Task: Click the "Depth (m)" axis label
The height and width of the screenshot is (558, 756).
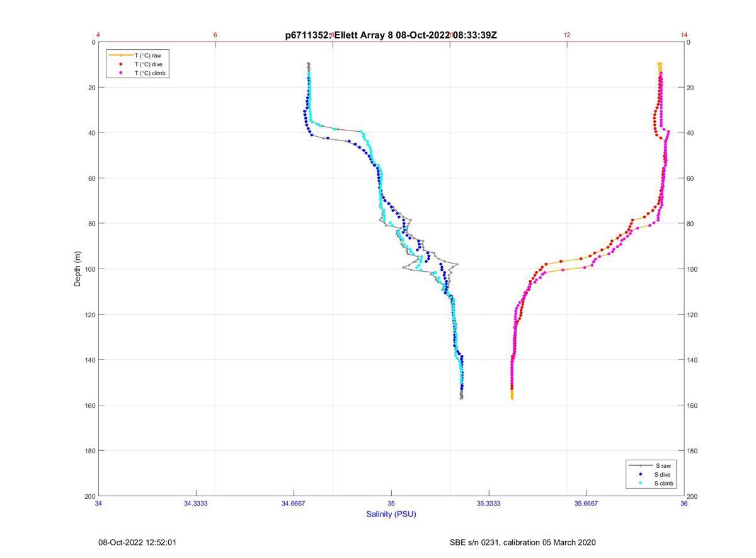Action: click(77, 269)
